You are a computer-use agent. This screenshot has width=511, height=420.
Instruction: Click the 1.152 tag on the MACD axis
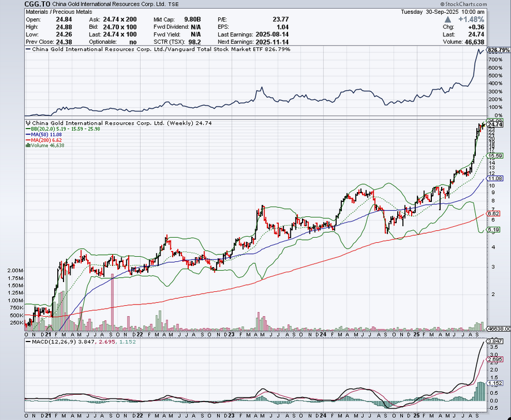pos(495,383)
